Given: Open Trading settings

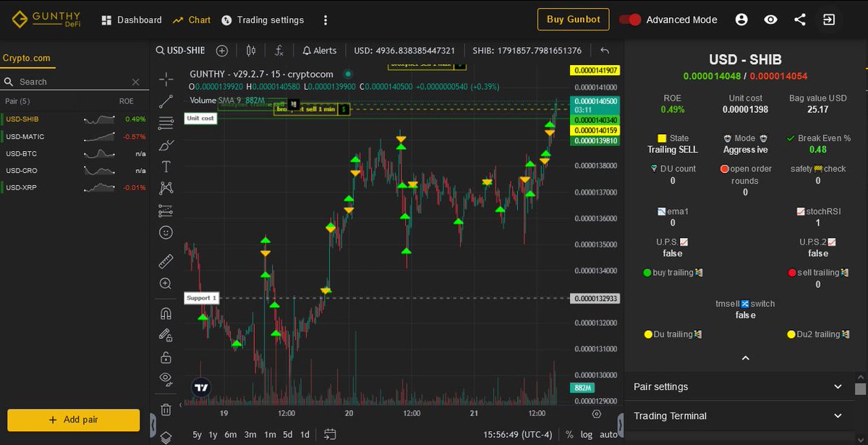Looking at the screenshot, I should 263,20.
